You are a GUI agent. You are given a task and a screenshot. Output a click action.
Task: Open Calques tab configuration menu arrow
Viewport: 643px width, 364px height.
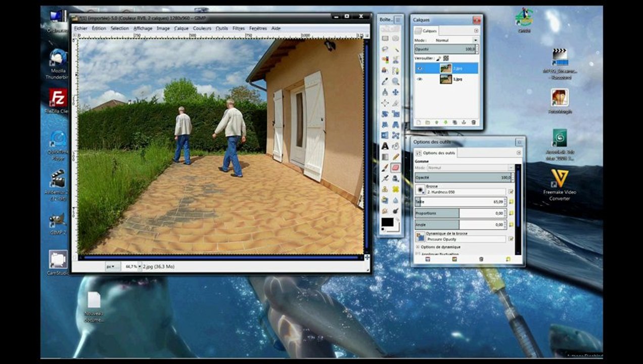coord(476,31)
